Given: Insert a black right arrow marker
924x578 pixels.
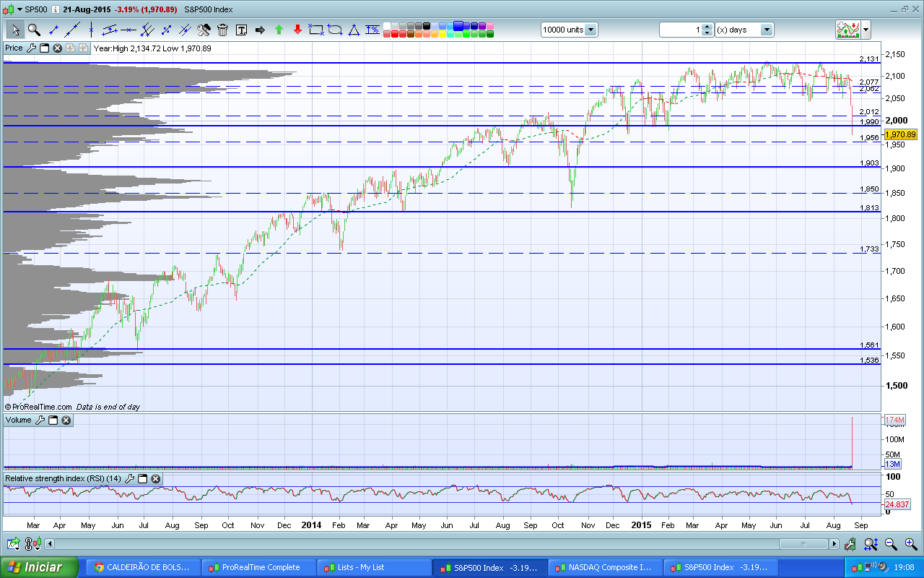Looking at the screenshot, I should tap(260, 30).
